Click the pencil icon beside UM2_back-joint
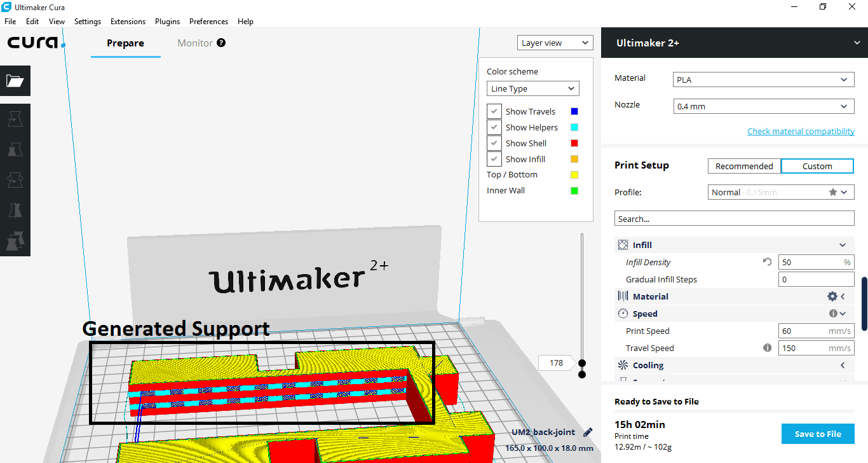868x463 pixels. point(588,432)
